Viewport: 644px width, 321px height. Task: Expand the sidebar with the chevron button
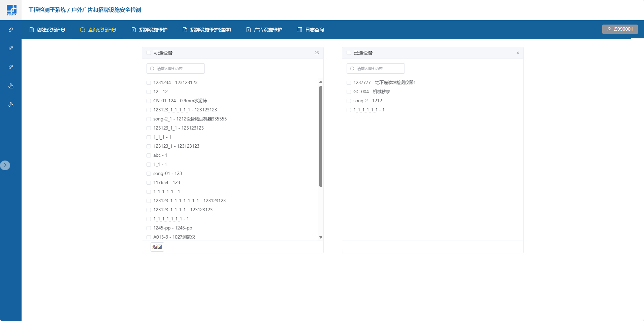tap(5, 165)
